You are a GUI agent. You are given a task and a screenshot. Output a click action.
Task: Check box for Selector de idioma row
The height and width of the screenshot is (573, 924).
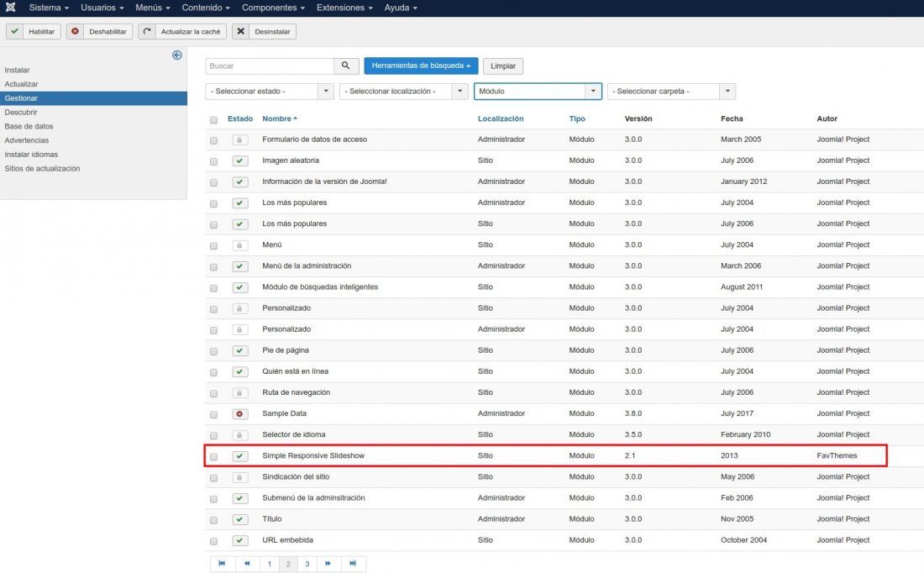[213, 436]
